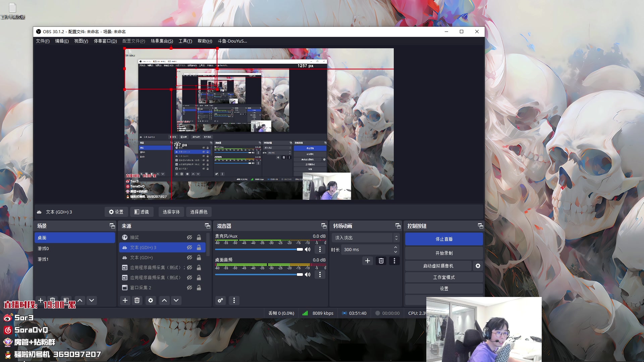644x362 pixels.
Task: Add a new source with plus icon
Action: (x=125, y=300)
